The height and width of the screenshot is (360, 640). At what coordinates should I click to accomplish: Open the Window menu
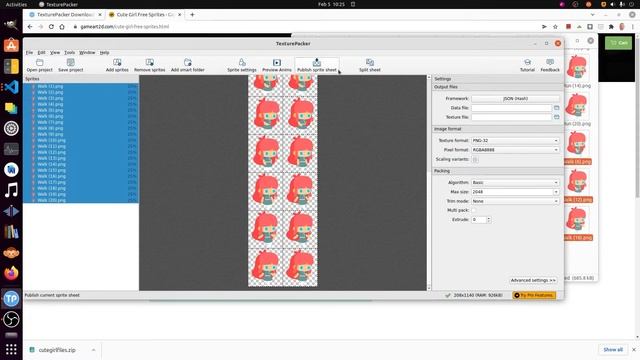pos(87,53)
